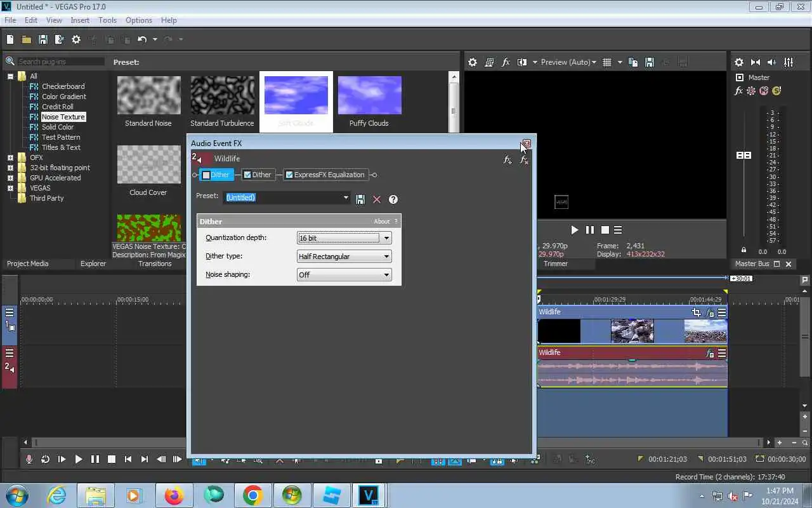
Task: Undo the last action
Action: (142, 39)
